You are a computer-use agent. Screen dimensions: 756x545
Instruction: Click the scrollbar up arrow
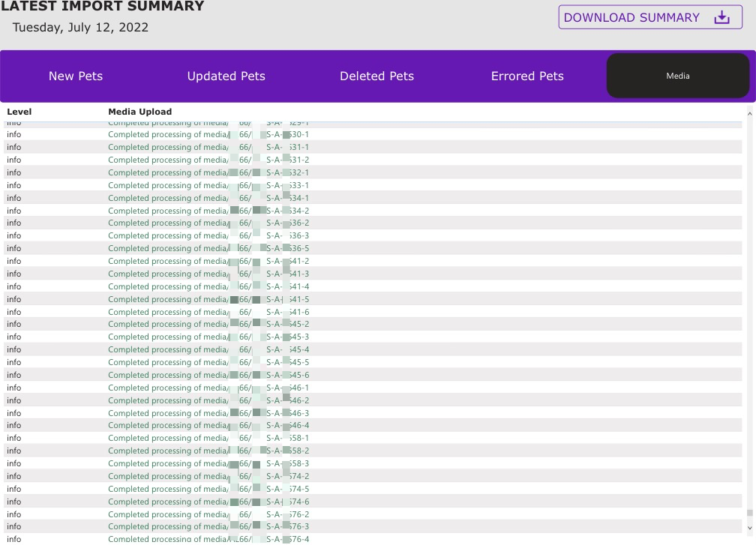coord(751,112)
